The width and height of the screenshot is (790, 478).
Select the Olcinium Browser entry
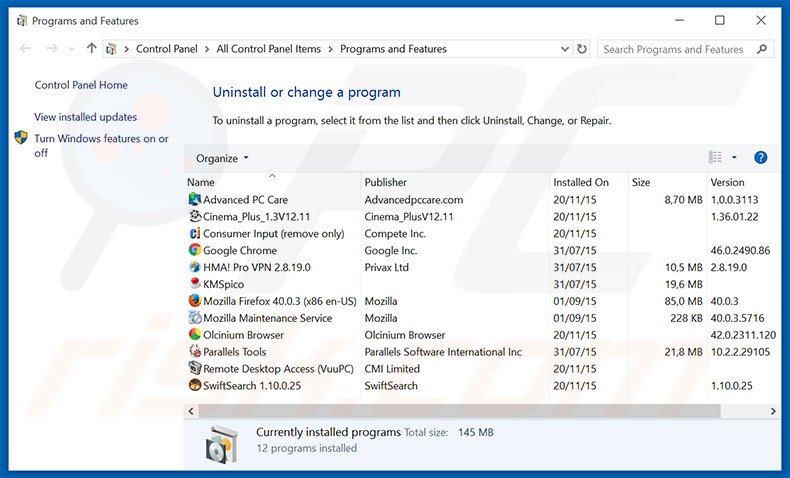click(243, 335)
